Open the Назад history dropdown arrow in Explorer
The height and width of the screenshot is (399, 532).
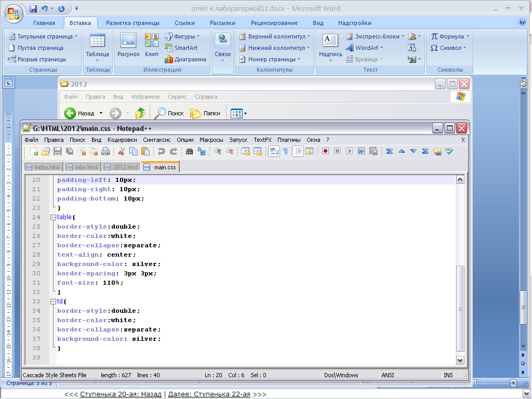click(x=101, y=113)
